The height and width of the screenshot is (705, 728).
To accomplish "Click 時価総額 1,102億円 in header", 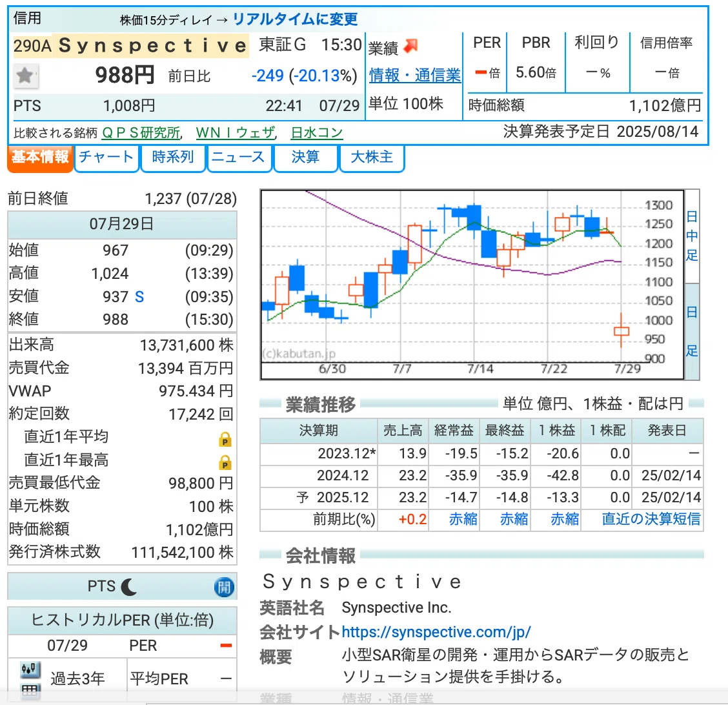I will tap(585, 106).
